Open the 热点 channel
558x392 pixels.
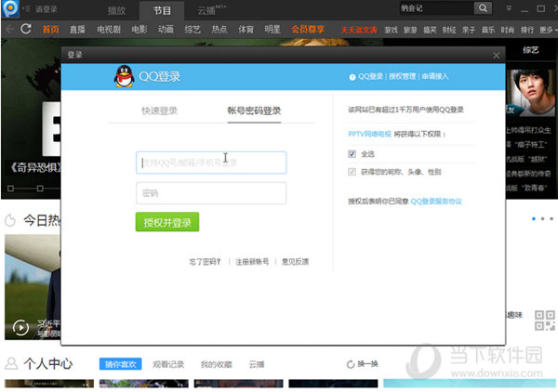(x=219, y=30)
